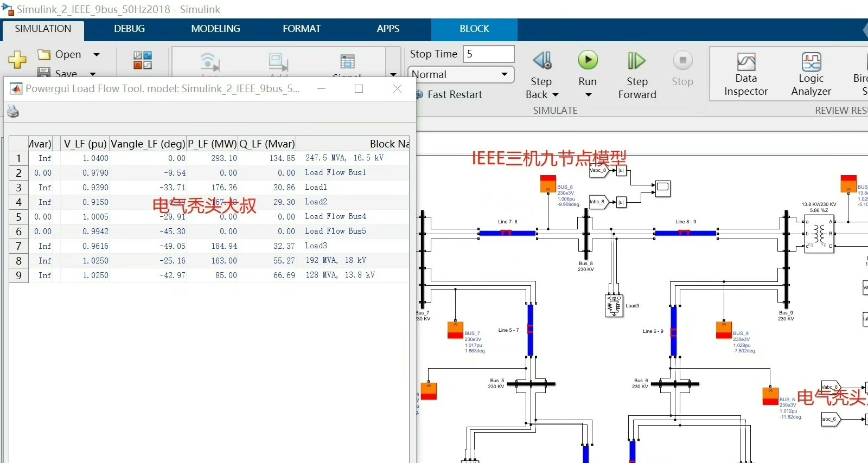Click the Q_LF (Mvar) column header
868x463 pixels.
pos(267,144)
